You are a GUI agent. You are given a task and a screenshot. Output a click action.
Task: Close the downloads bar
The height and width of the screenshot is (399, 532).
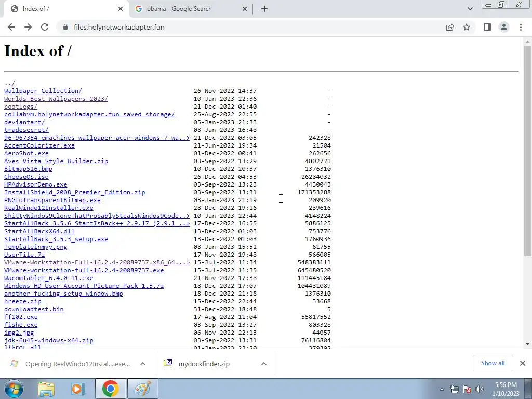coord(523,363)
